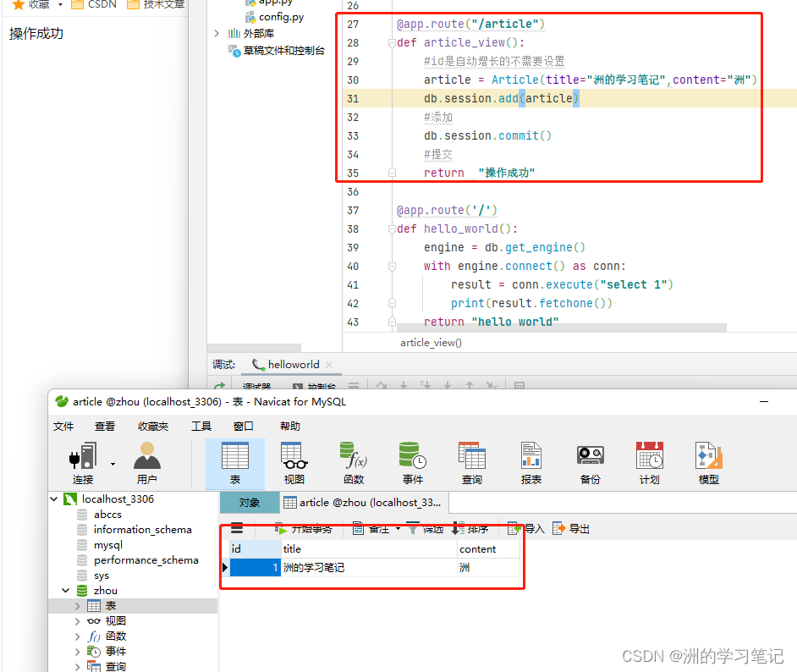797x672 pixels.
Task: Click the content column header
Action: (488, 549)
